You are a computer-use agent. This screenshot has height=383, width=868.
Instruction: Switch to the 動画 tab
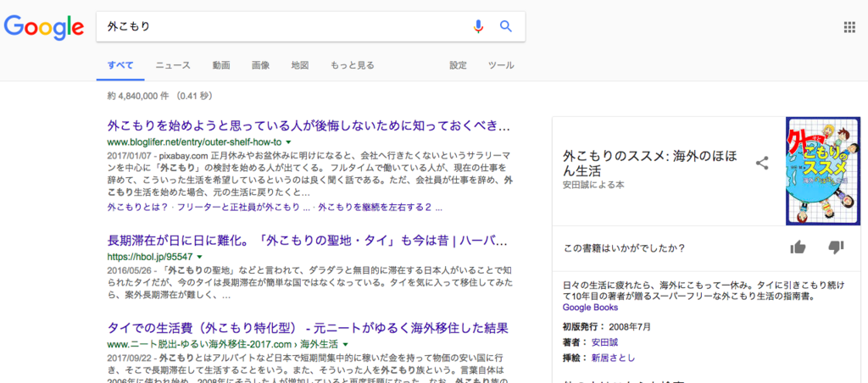[221, 65]
